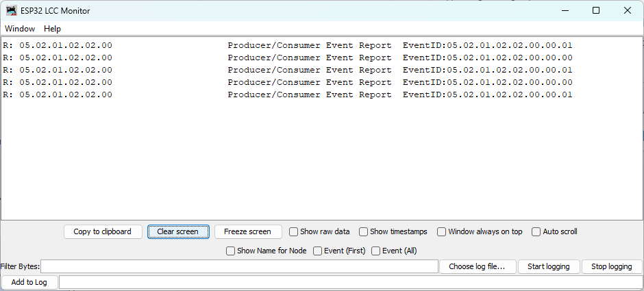Image resolution: width=644 pixels, height=291 pixels.
Task: Click the Add to Log button
Action: point(29,282)
